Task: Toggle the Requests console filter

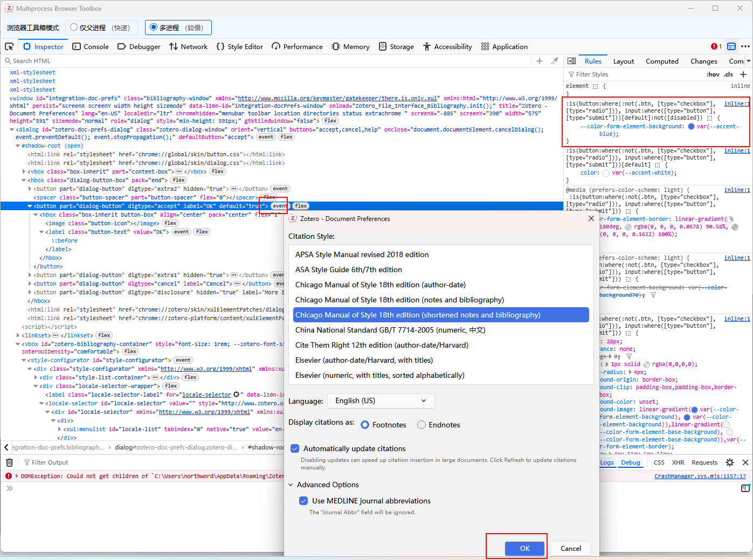Action: [x=704, y=462]
